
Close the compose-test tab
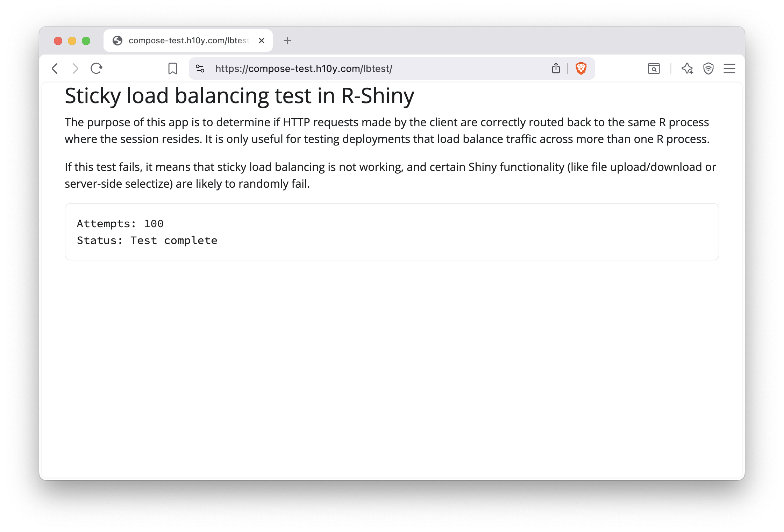(x=262, y=40)
